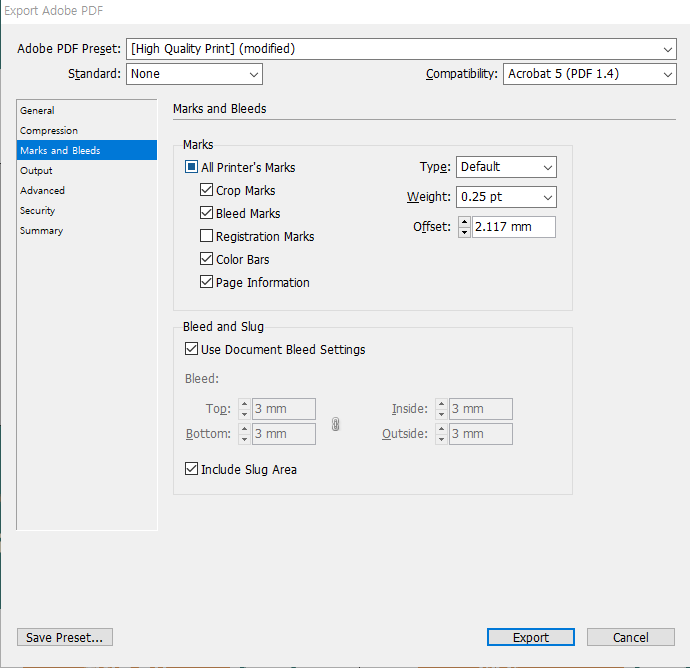Open the Adobe PDF Preset dropdown
The height and width of the screenshot is (668, 690).
click(401, 49)
